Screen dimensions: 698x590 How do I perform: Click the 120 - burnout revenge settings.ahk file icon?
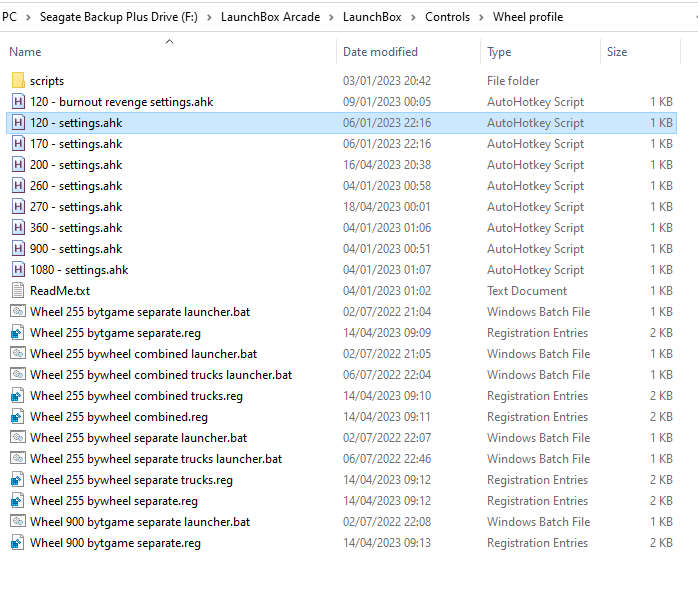[18, 102]
